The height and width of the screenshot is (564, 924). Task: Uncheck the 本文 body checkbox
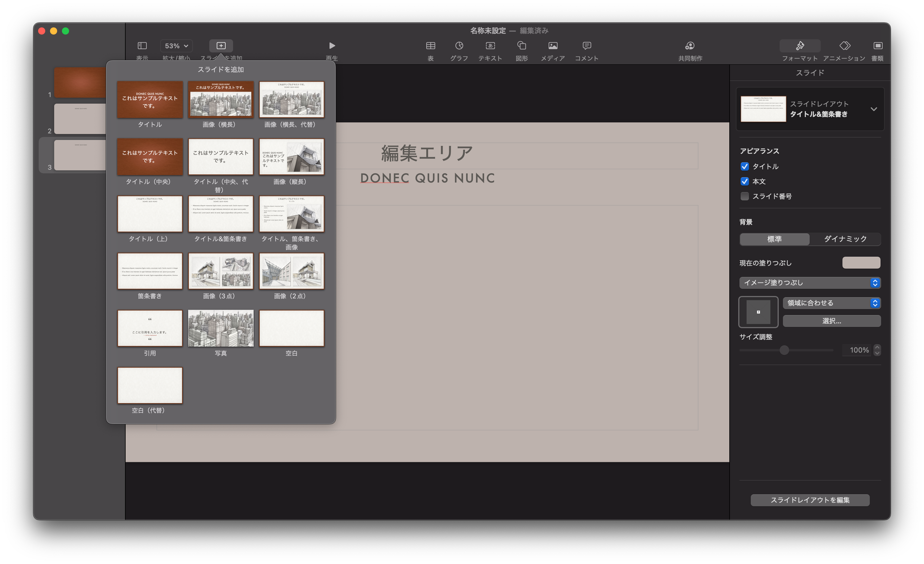click(x=745, y=181)
